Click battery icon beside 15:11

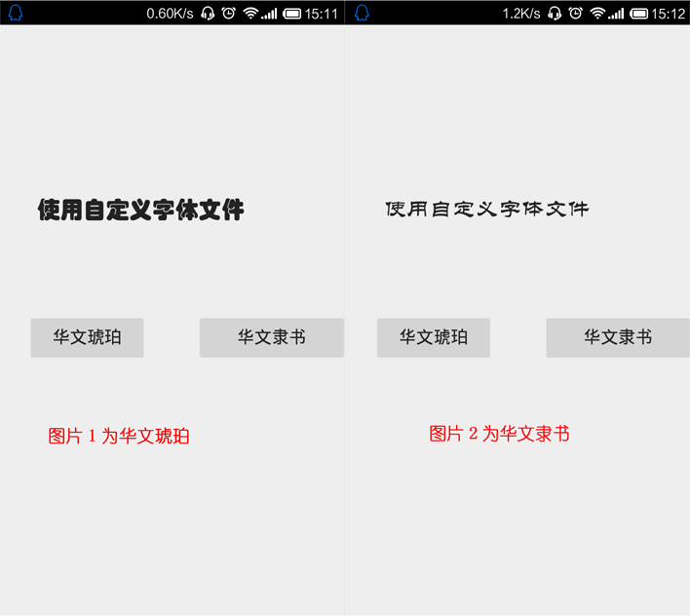291,14
